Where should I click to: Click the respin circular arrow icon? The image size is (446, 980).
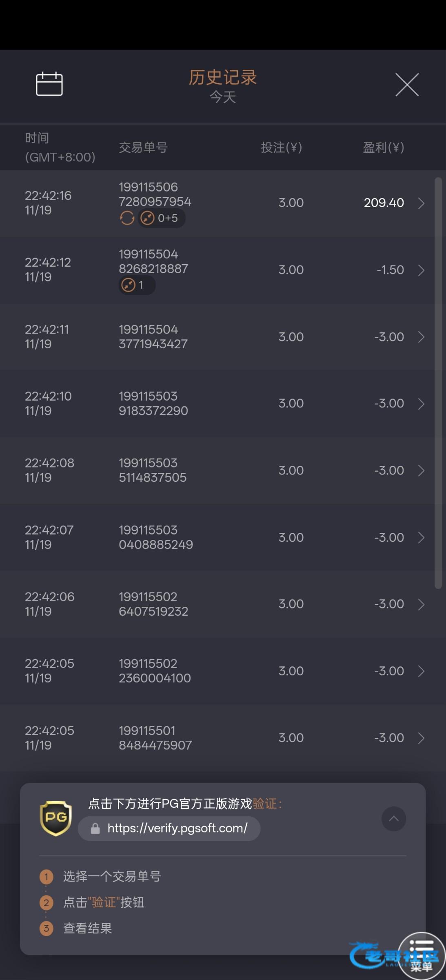point(127,218)
